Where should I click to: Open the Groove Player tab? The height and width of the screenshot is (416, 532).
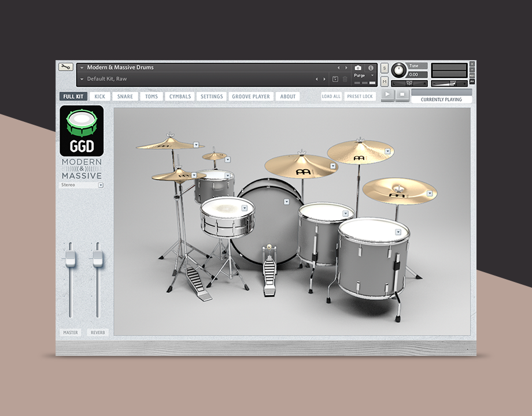tap(250, 96)
